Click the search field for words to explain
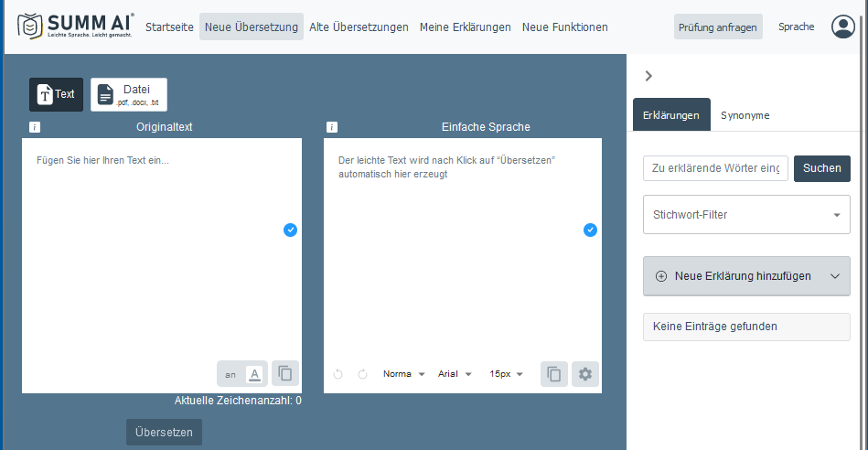The width and height of the screenshot is (868, 450). [x=715, y=168]
